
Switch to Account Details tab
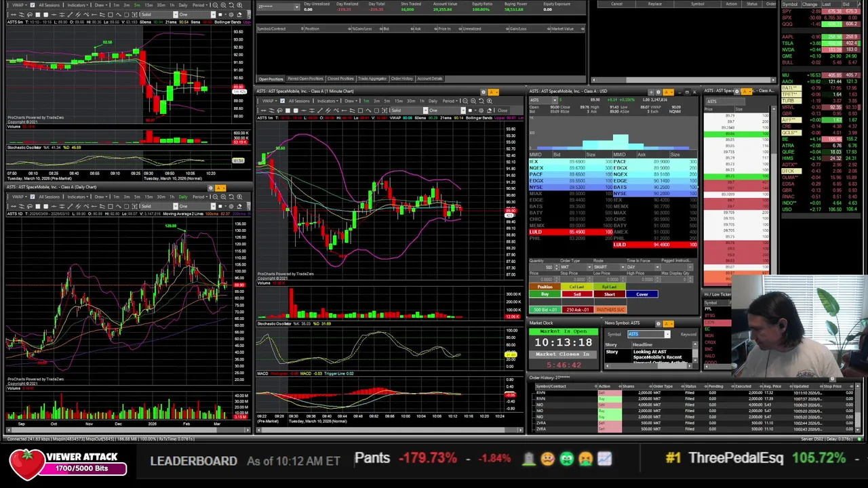430,79
